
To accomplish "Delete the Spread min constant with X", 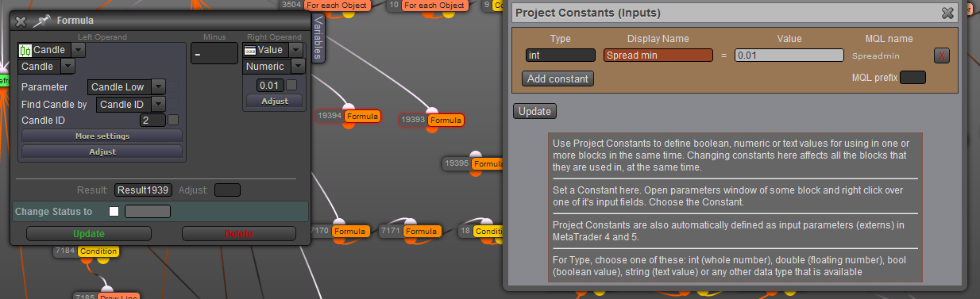I will pyautogui.click(x=941, y=56).
